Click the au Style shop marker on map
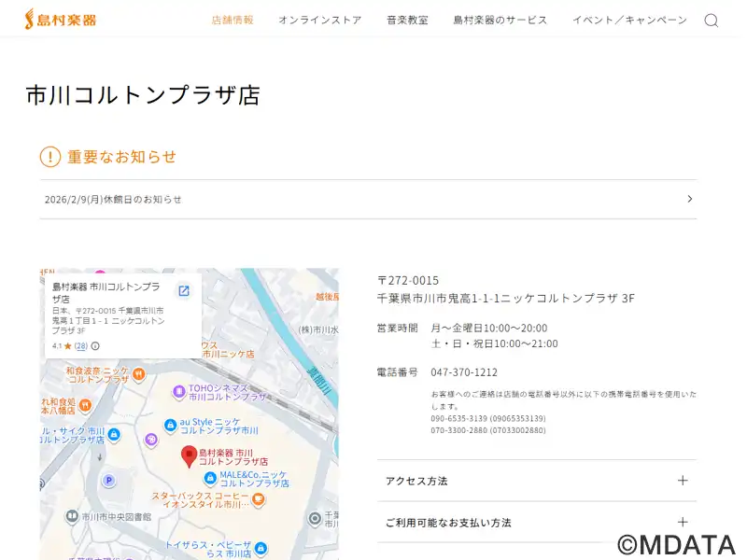The height and width of the screenshot is (560, 747). [170, 426]
